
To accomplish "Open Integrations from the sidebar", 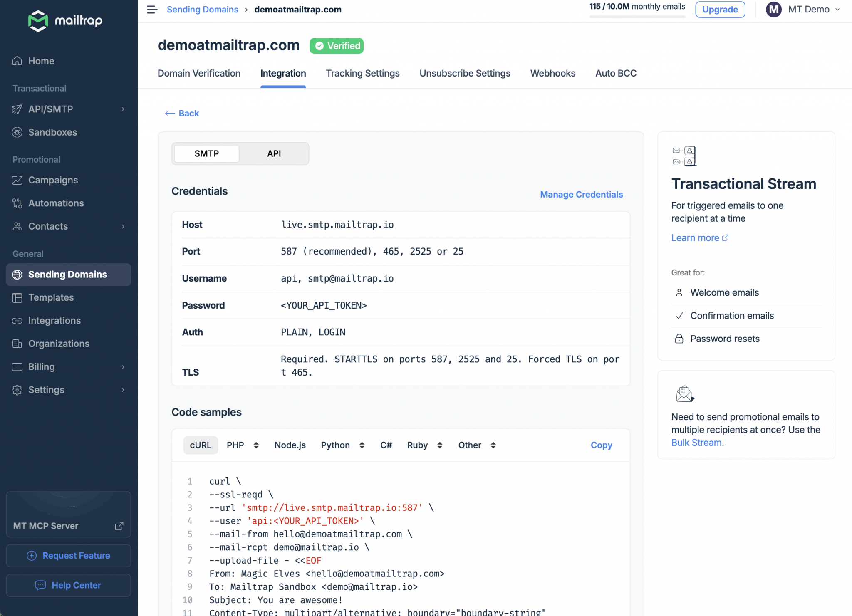I will click(54, 321).
